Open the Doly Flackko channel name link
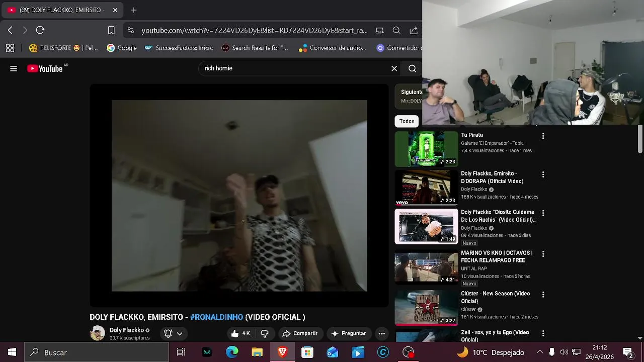The image size is (644, 362). [126, 330]
